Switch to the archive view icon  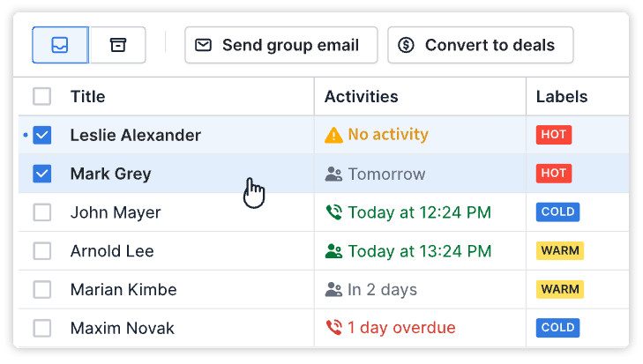[117, 45]
